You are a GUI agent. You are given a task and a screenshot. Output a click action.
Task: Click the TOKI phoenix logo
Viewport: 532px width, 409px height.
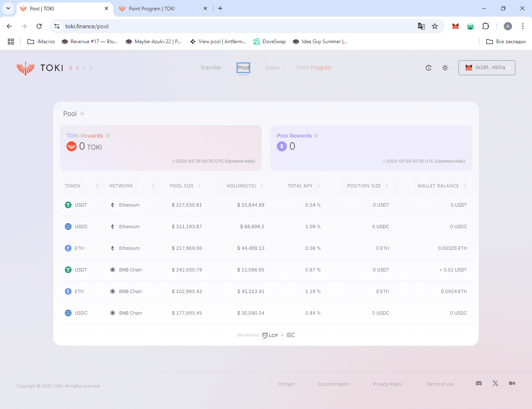26,68
